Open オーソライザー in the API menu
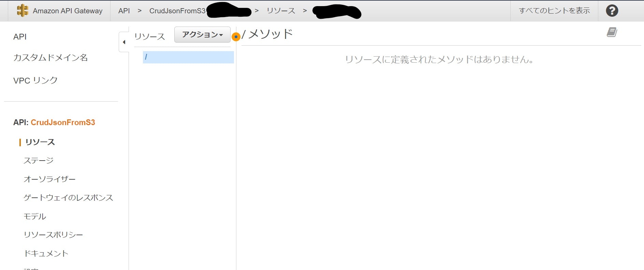The width and height of the screenshot is (644, 270). [x=49, y=179]
